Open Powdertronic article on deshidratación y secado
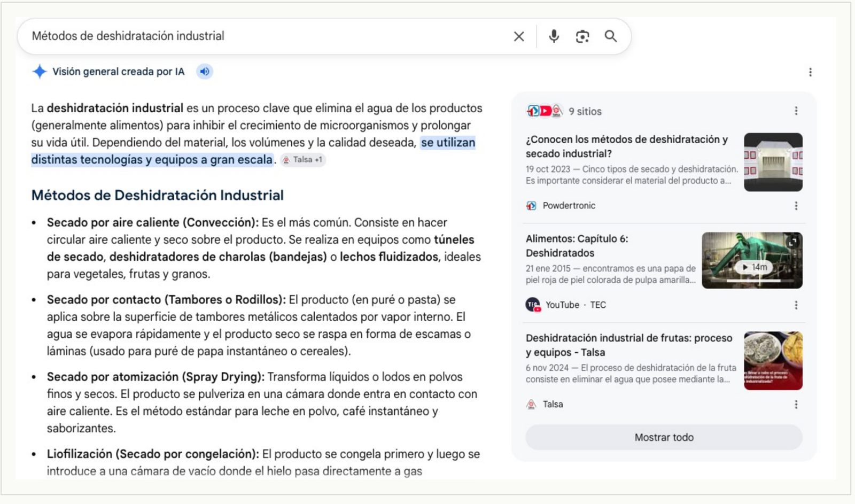The image size is (855, 504). 627,146
